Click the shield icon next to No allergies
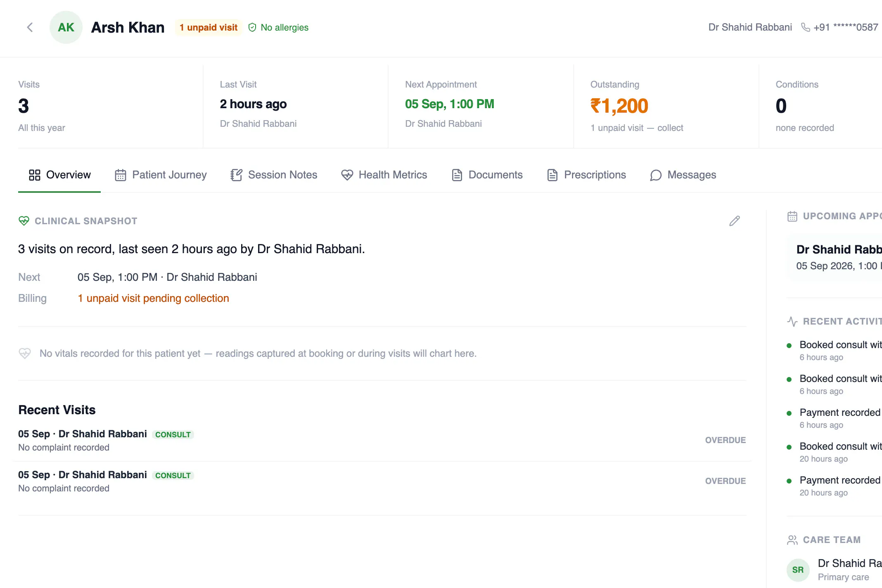The height and width of the screenshot is (588, 882). click(252, 27)
